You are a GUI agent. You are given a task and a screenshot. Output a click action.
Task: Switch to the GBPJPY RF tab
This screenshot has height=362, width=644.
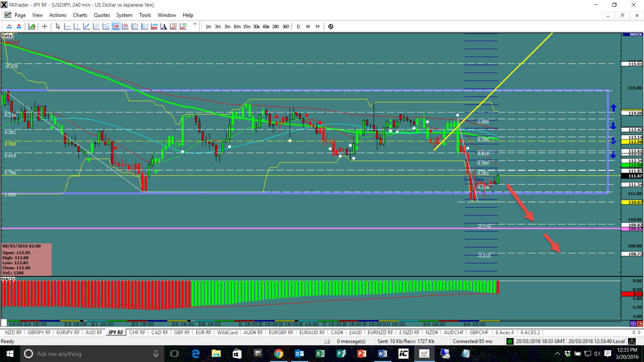tap(39, 333)
